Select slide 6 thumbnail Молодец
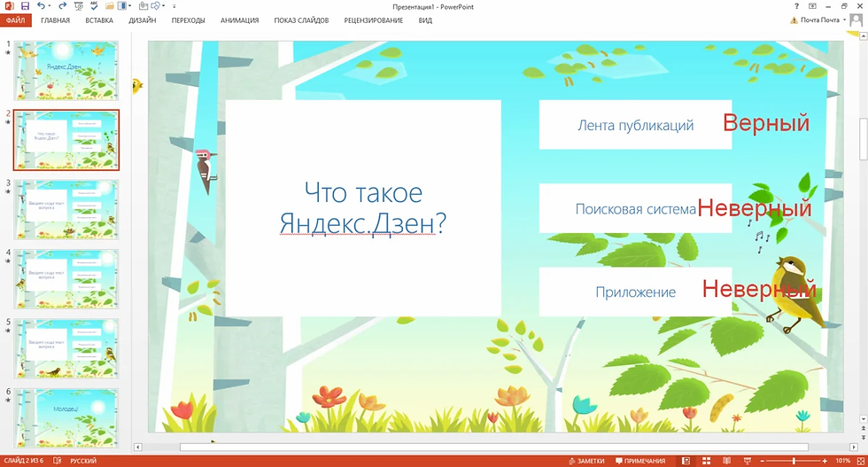This screenshot has height=467, width=868. coord(66,418)
